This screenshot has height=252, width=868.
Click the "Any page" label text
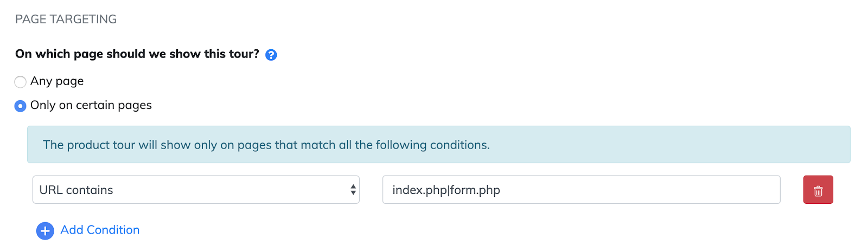tap(57, 81)
